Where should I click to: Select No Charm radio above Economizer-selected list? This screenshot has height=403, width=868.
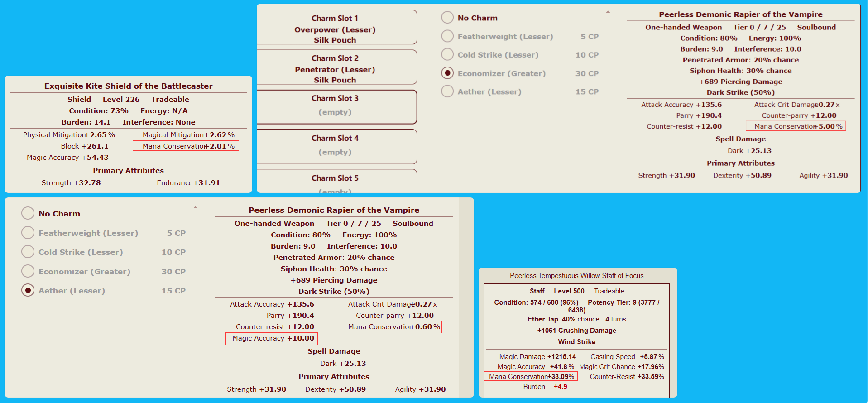click(x=447, y=18)
